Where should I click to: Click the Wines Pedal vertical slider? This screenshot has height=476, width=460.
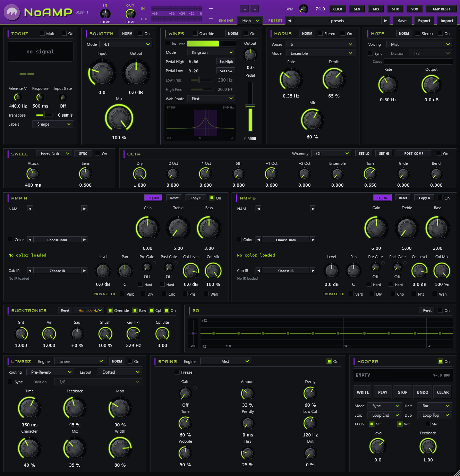point(250,106)
